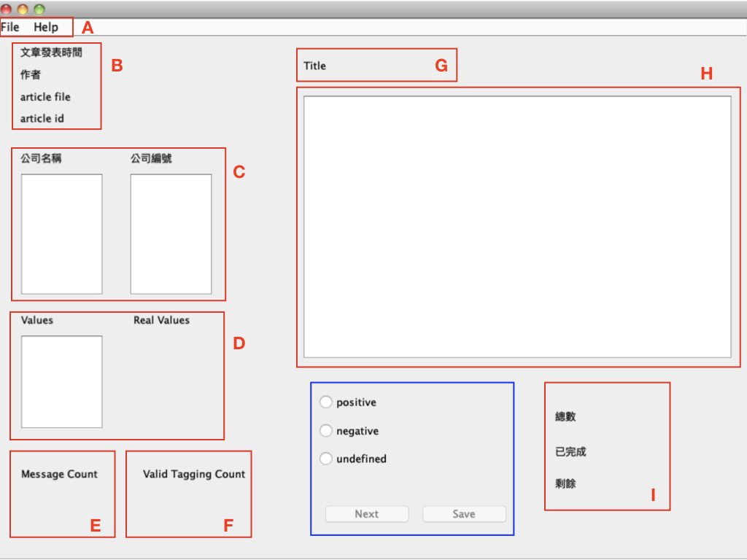Viewport: 747px width, 560px height.
Task: Click the Message Count label
Action: (60, 474)
